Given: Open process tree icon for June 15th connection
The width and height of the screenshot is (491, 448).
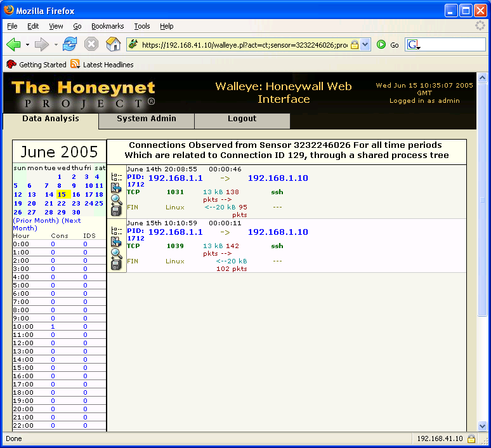Looking at the screenshot, I should 116,231.
